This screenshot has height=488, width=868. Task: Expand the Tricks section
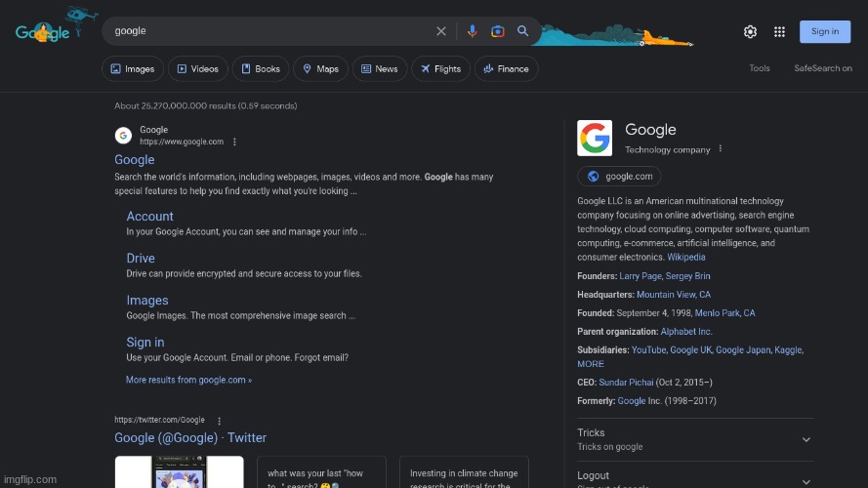coord(806,439)
